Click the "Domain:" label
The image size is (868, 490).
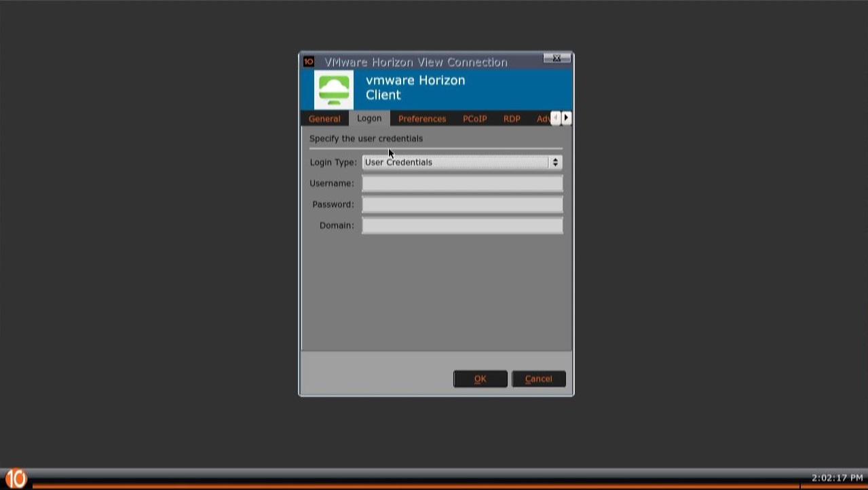pyautogui.click(x=337, y=225)
